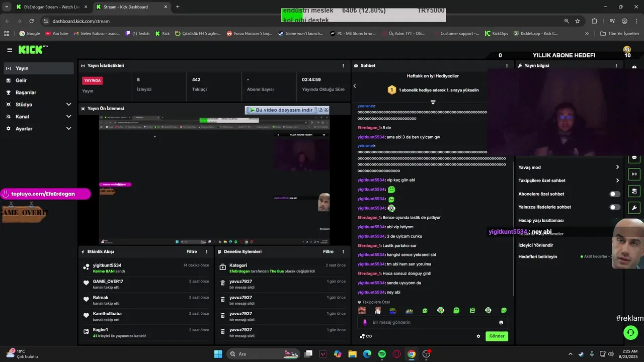Close the video download overlay bar

click(x=326, y=110)
